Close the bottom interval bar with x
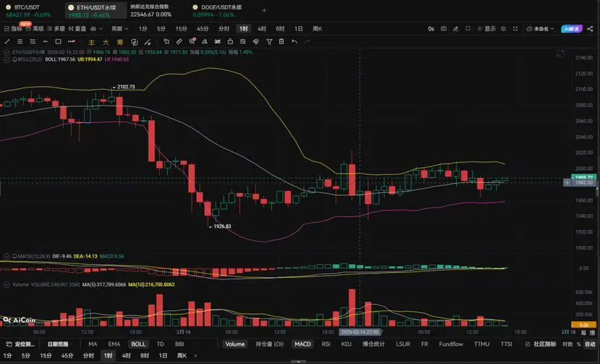Image resolution: width=600 pixels, height=364 pixels. tap(195, 355)
